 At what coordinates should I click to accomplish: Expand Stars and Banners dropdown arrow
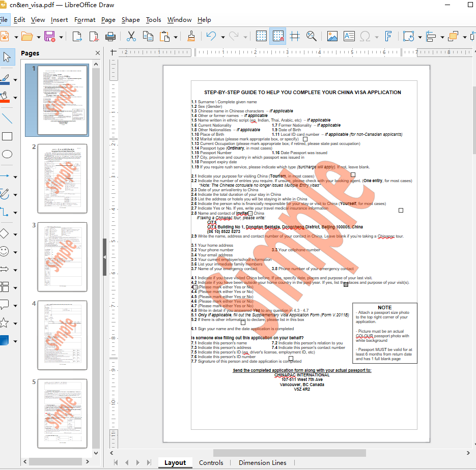click(x=15, y=324)
